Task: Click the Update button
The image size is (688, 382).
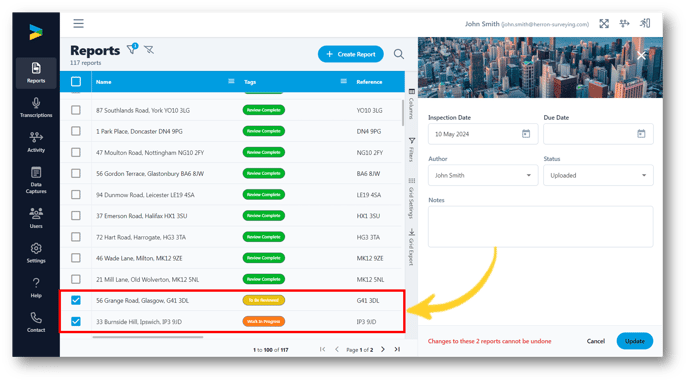Action: point(634,341)
